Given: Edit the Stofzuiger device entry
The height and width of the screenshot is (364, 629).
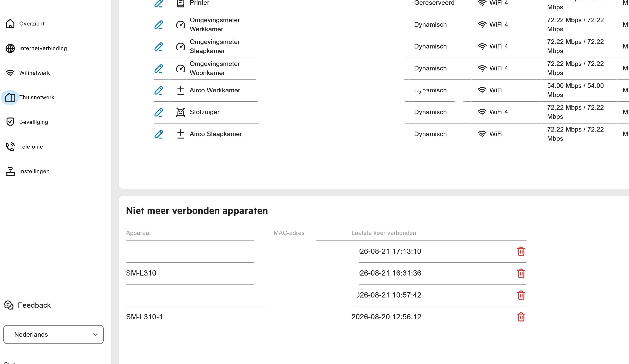Looking at the screenshot, I should (159, 112).
